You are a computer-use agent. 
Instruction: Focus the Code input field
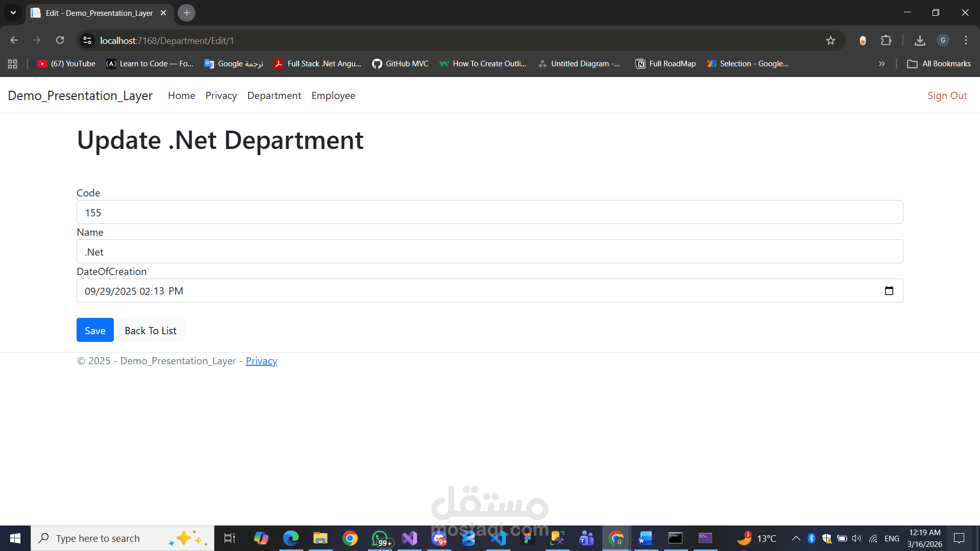[489, 212]
